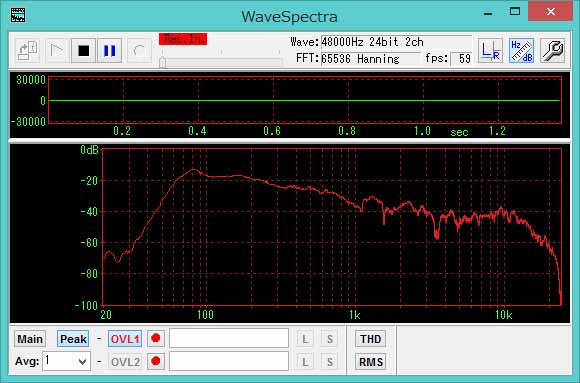Screen dimensions: 580x383
Task: Enable THD measurement display
Action: [x=371, y=339]
